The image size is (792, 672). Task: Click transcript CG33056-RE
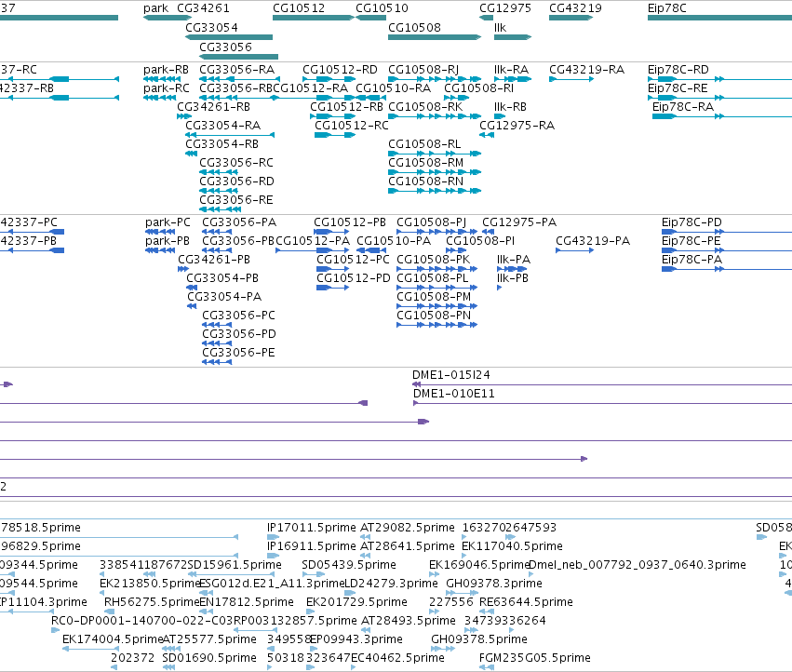[x=235, y=200]
